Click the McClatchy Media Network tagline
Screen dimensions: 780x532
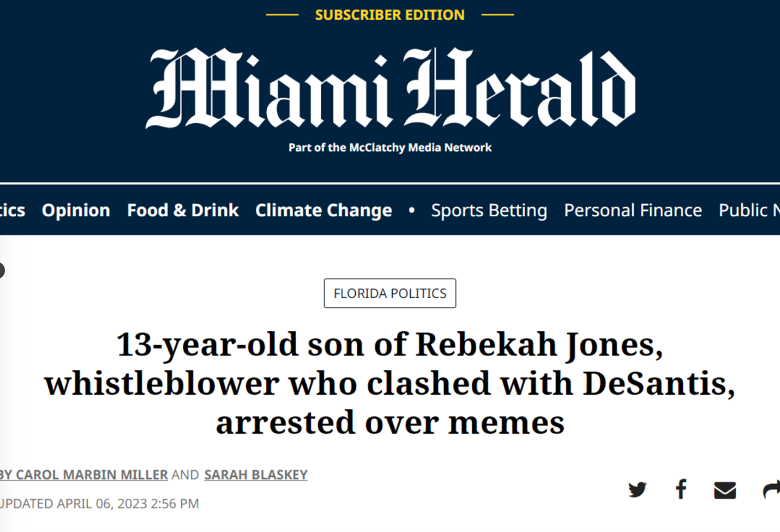click(390, 148)
